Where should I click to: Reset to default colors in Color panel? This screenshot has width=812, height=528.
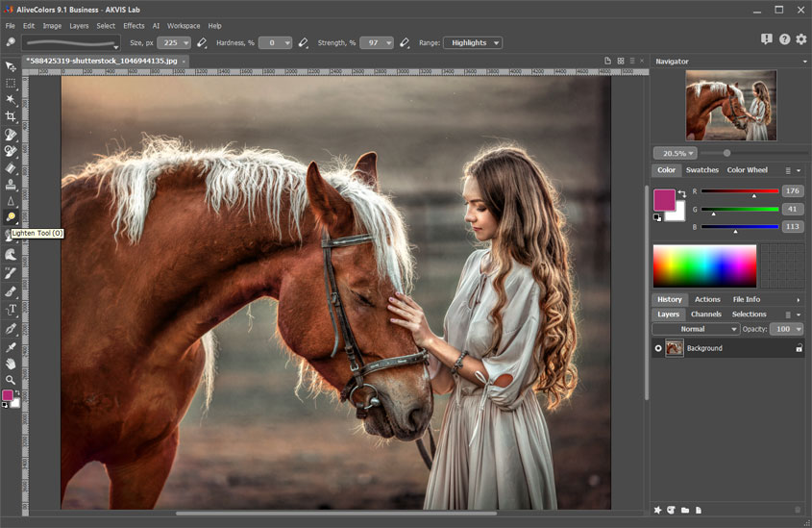657,217
